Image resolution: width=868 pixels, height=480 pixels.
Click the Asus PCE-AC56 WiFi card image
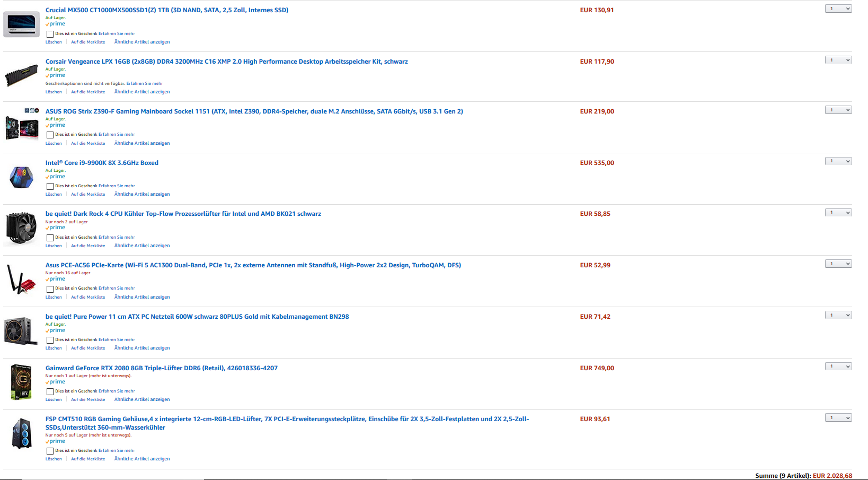coord(21,280)
